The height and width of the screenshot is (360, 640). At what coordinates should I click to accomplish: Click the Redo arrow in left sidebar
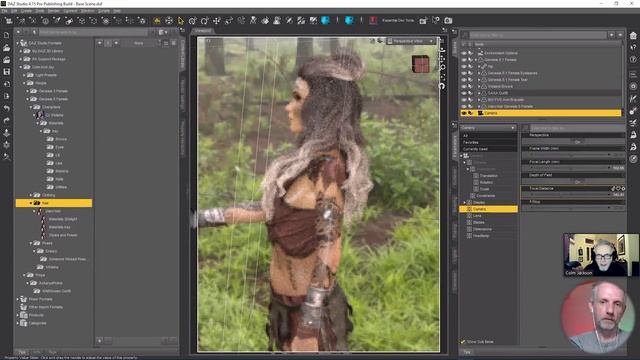[x=7, y=120]
